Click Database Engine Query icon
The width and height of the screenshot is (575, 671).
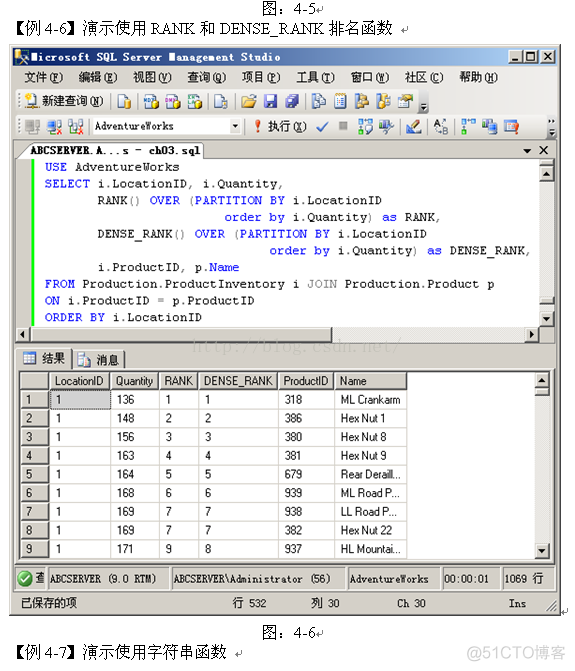124,101
